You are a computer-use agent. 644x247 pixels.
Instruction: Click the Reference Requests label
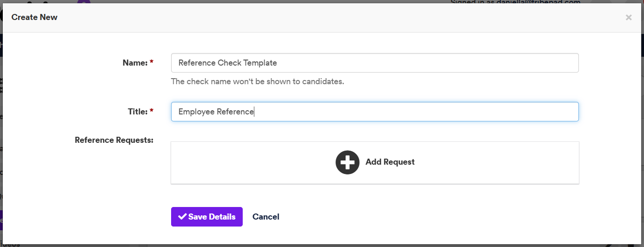(114, 140)
